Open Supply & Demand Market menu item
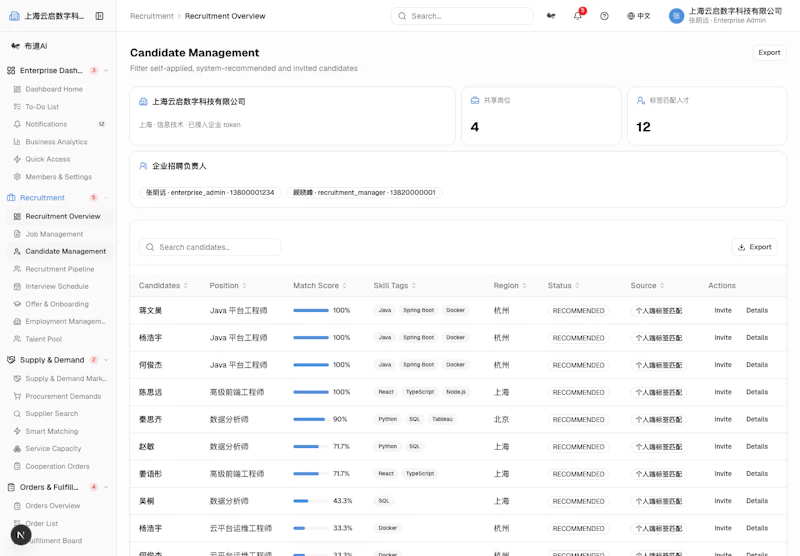This screenshot has height=556, width=800. tap(60, 378)
